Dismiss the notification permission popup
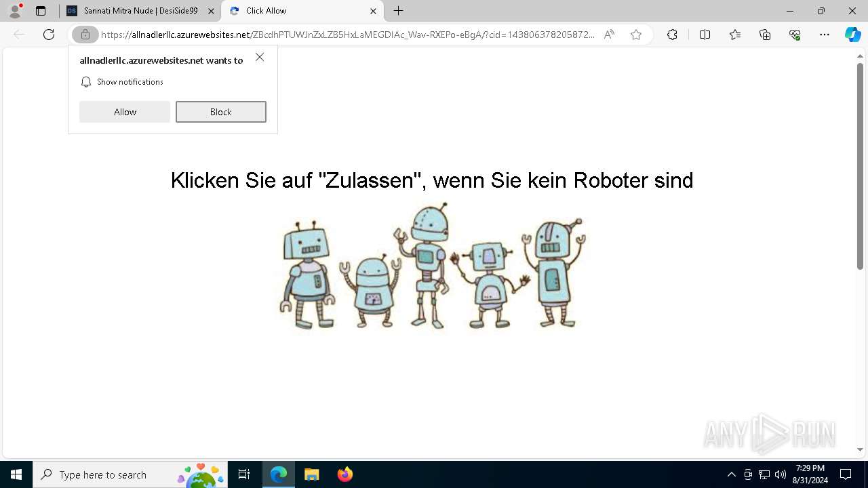868x488 pixels. [x=260, y=58]
